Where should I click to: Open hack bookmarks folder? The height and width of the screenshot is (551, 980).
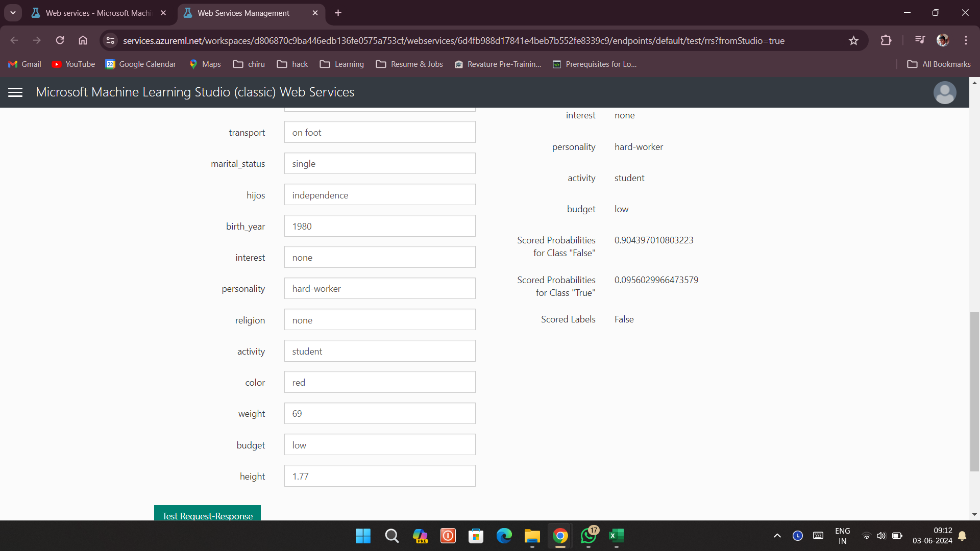[x=292, y=64]
